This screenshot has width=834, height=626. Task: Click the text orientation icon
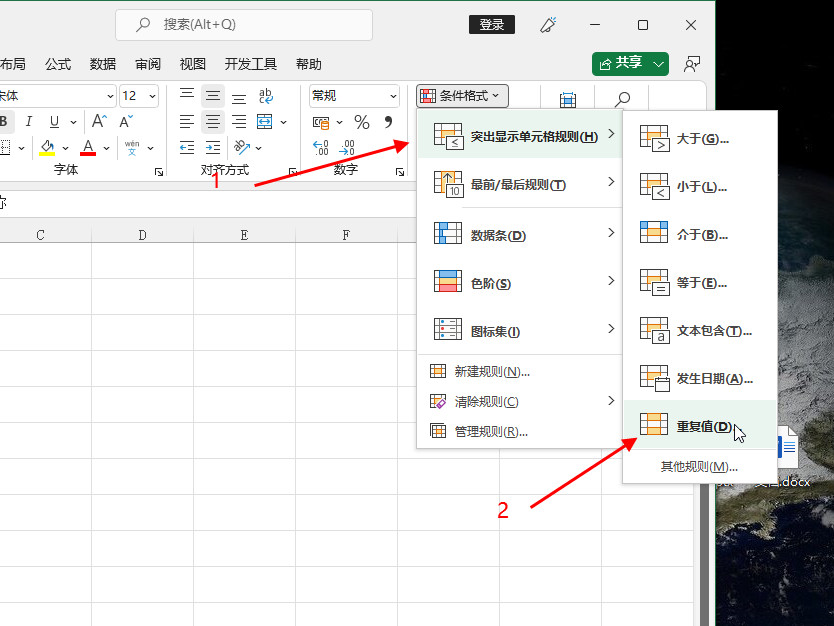[241, 147]
